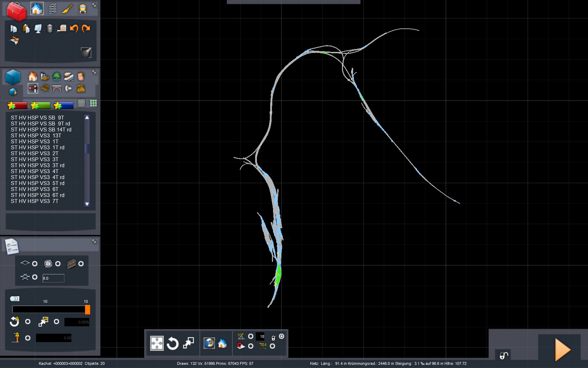The image size is (588, 368).
Task: Switch to the track tools tab
Action: (x=52, y=8)
